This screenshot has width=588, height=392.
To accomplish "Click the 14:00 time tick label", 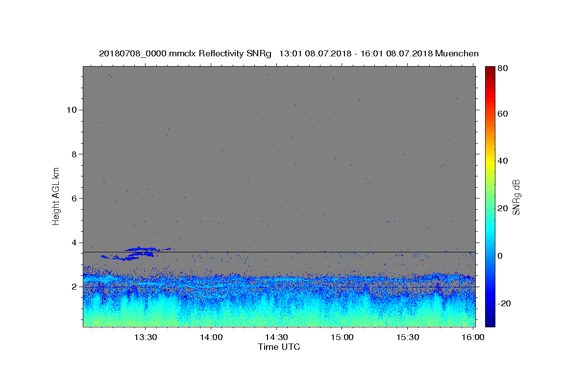I will (x=211, y=337).
